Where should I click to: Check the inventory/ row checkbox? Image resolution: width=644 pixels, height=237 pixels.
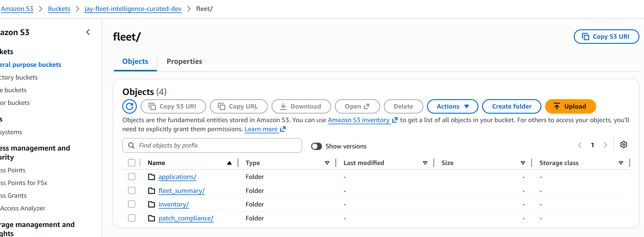click(x=132, y=204)
